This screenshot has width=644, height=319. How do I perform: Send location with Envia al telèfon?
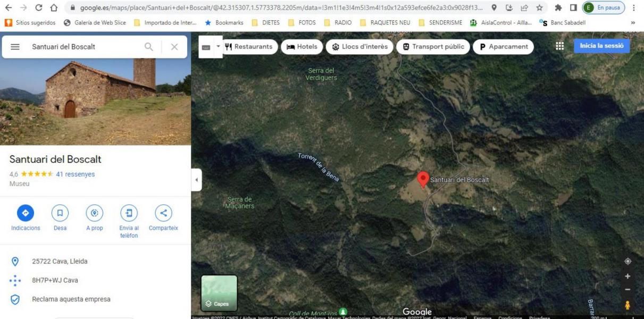click(129, 213)
